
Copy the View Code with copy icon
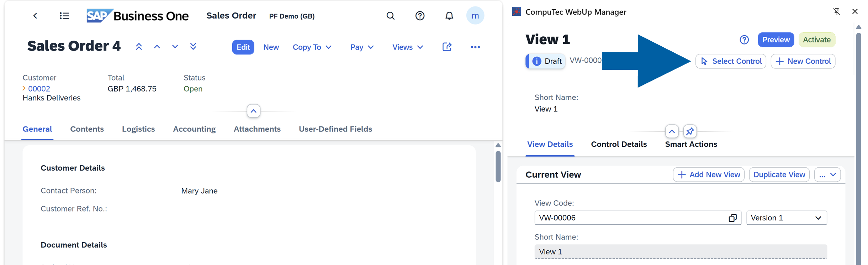pos(732,218)
